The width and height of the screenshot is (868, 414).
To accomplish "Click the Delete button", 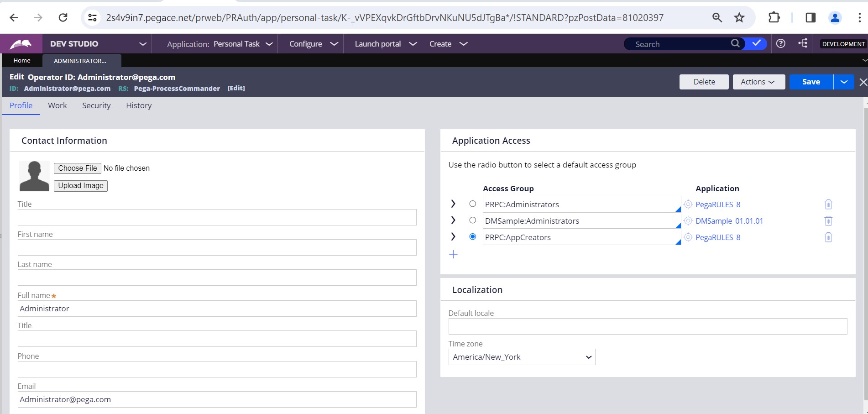I will [704, 82].
